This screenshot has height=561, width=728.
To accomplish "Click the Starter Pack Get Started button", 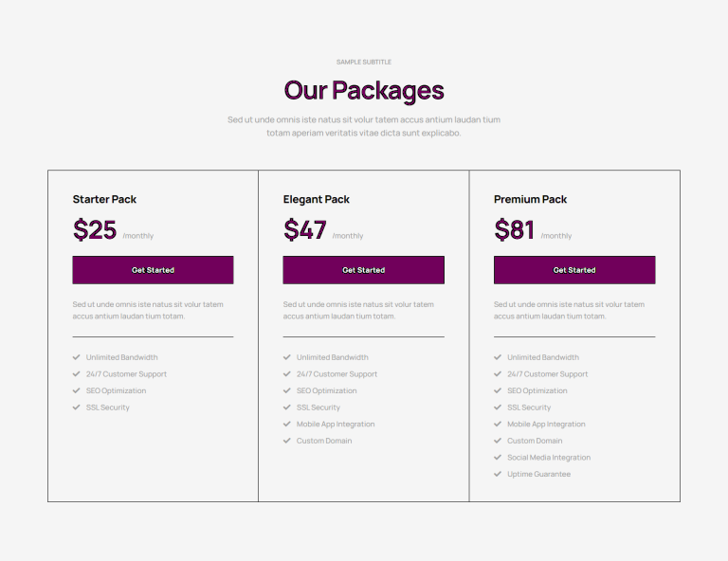I will pyautogui.click(x=153, y=270).
